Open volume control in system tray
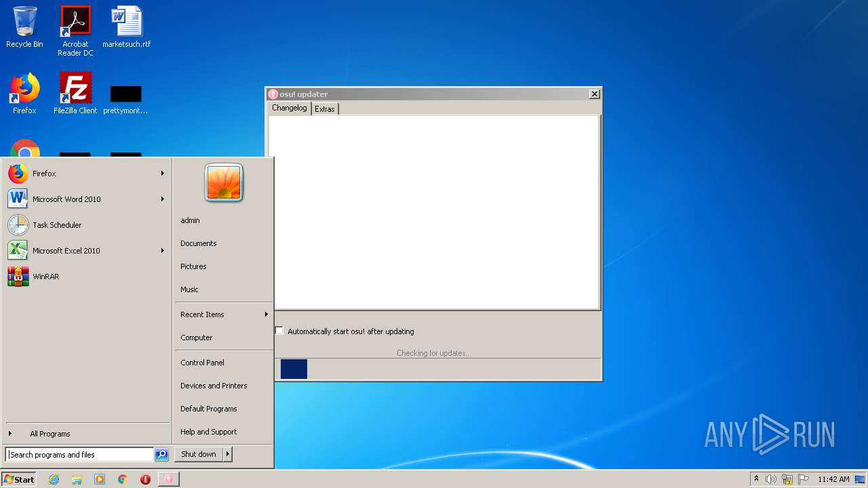868x488 pixels. tap(771, 479)
